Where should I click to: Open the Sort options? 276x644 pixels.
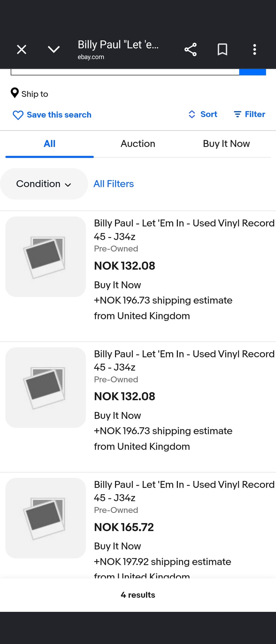coord(203,114)
